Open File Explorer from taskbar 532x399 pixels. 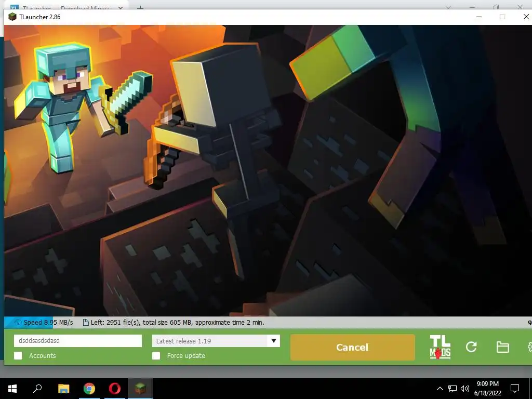[63, 389]
